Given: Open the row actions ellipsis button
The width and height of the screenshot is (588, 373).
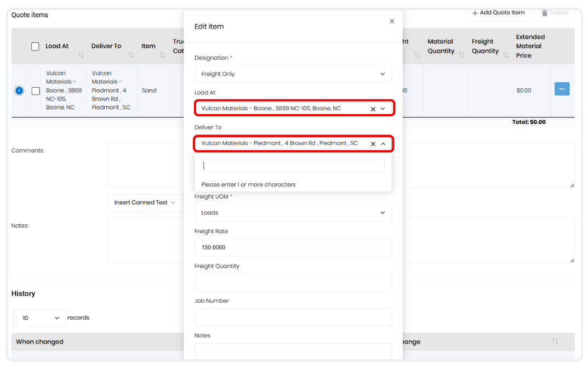Looking at the screenshot, I should (562, 89).
